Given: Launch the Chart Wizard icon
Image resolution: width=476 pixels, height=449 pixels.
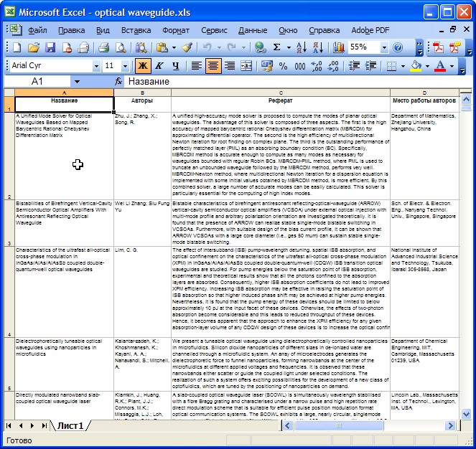Looking at the screenshot, I should (x=335, y=47).
